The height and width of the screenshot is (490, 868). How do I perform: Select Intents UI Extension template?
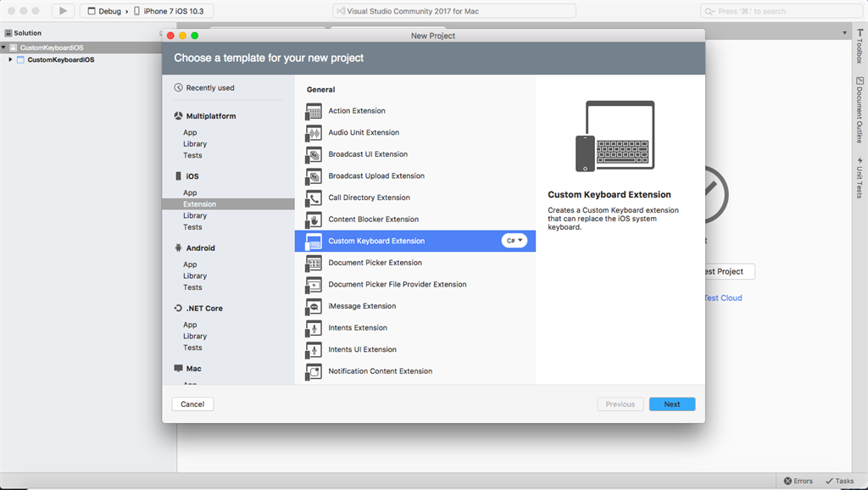tap(415, 350)
